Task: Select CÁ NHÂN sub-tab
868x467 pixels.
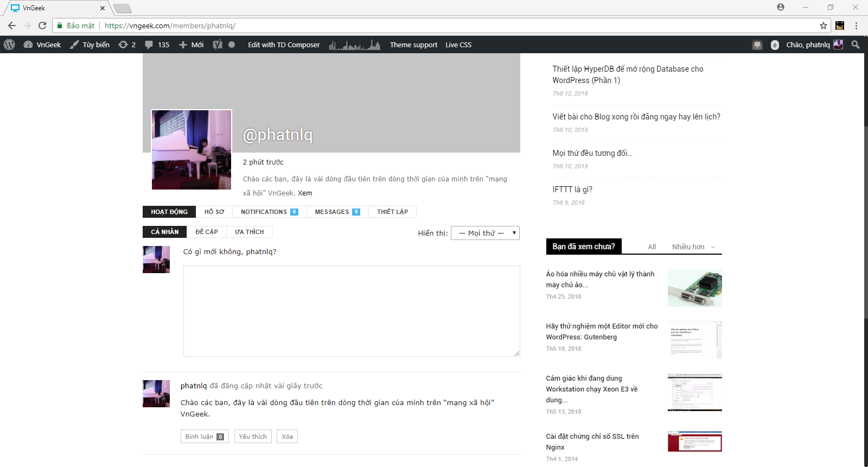Action: [x=165, y=232]
